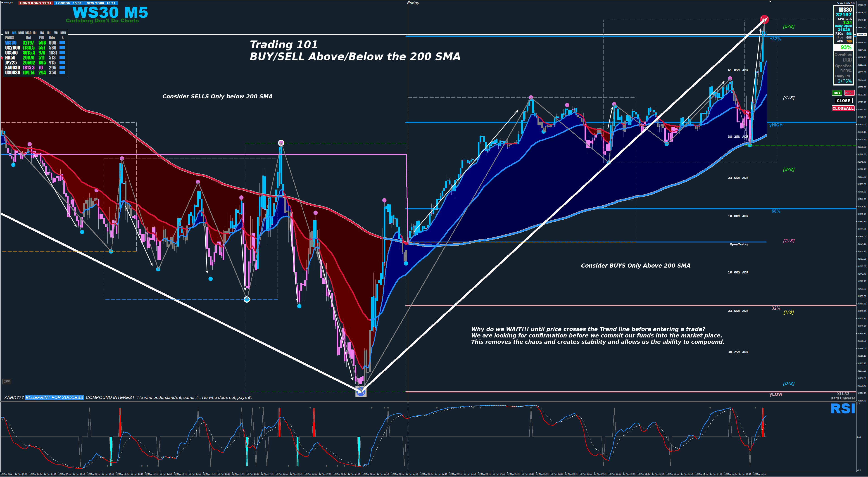
Task: Select the D1 timeframe
Action: tap(49, 33)
